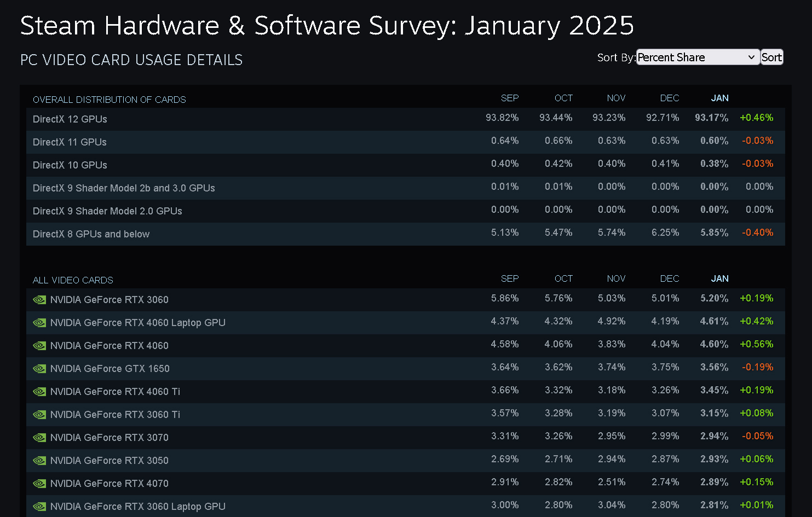Click the 5.20% January share of RTX 3060
Screen dimensions: 812x517
715,298
